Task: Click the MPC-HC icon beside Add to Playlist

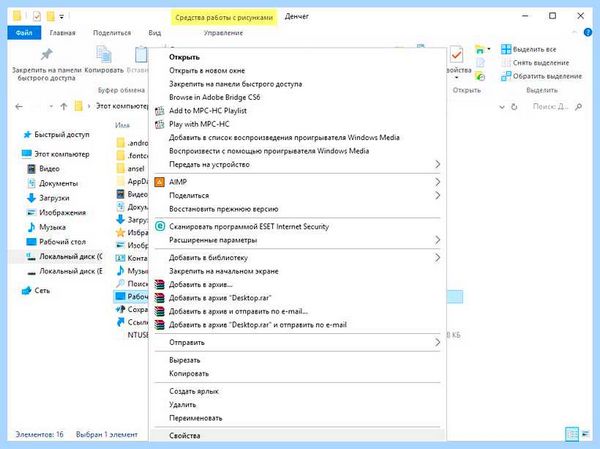Action: (x=159, y=111)
